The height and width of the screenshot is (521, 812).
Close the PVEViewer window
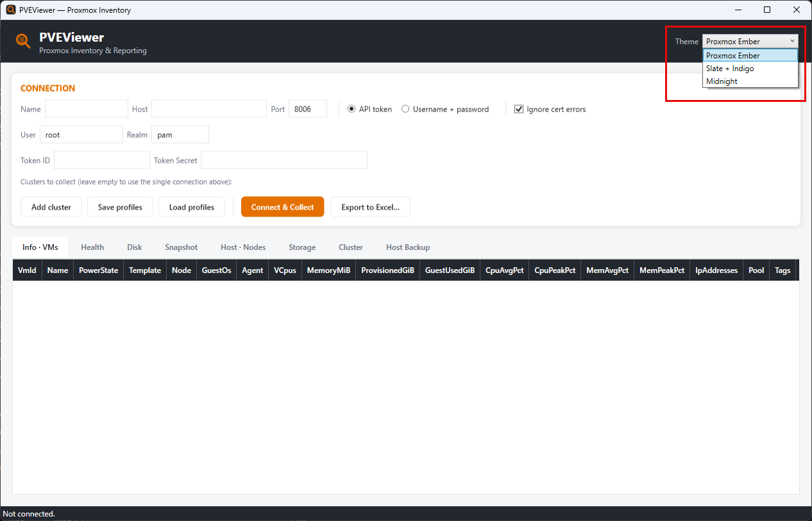click(797, 10)
